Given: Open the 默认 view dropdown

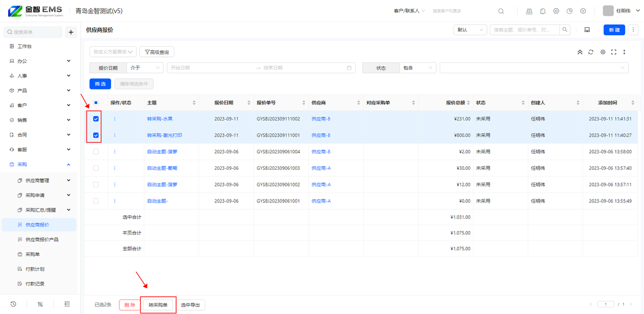Looking at the screenshot, I should pos(470,30).
